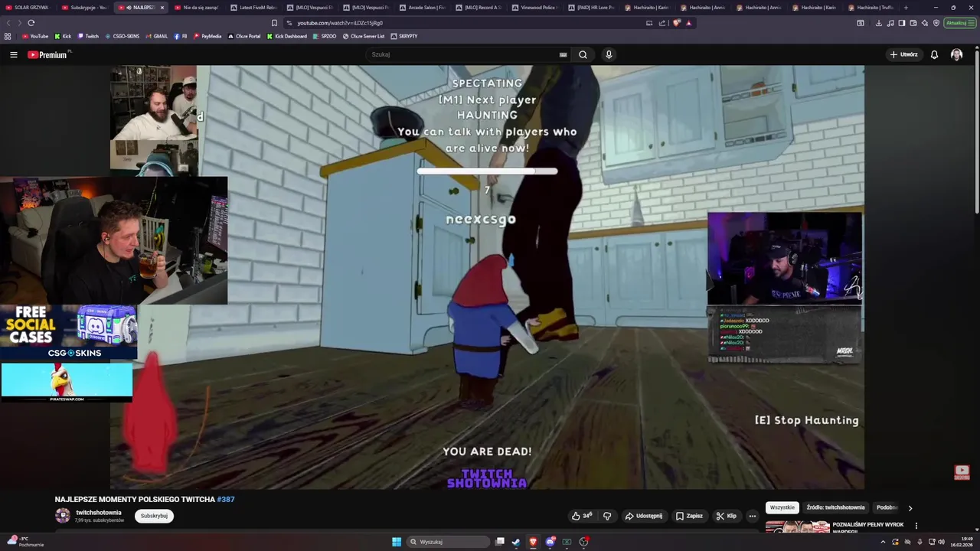Click the channel watermark in the player corner
This screenshot has height=551, width=980.
click(x=962, y=472)
